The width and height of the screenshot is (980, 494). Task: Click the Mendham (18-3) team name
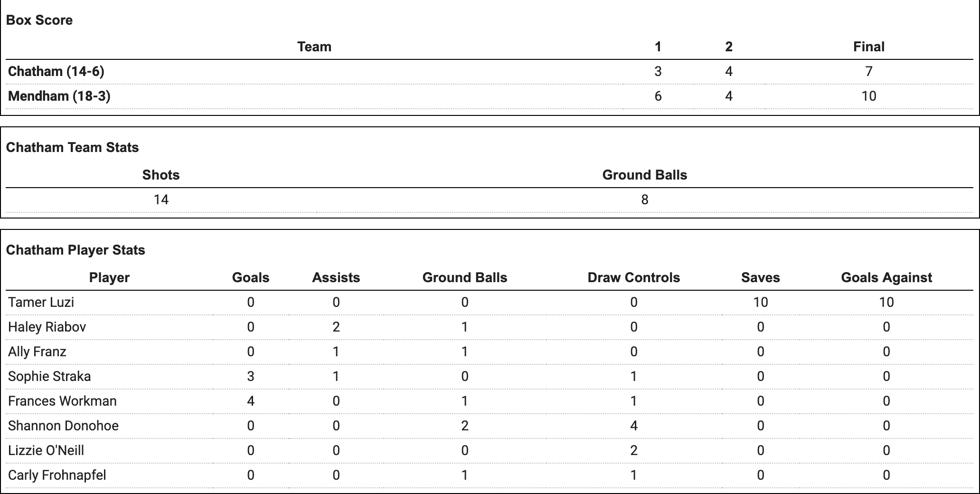59,96
